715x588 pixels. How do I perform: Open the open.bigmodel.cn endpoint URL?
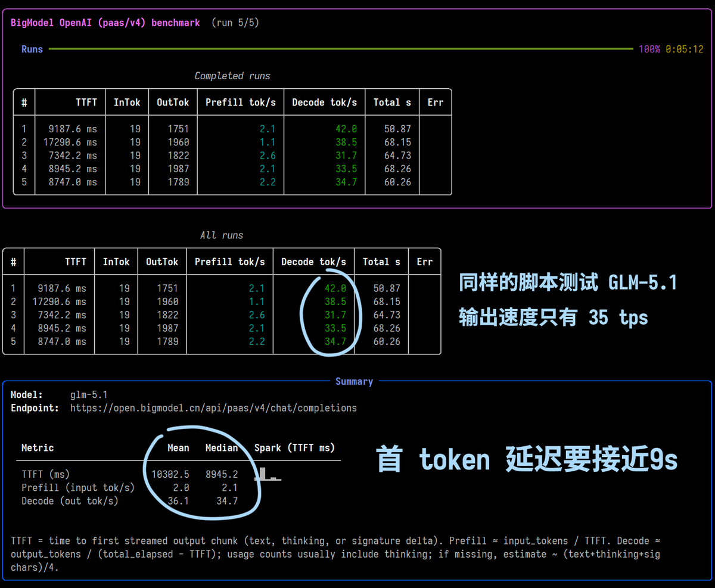tap(213, 408)
